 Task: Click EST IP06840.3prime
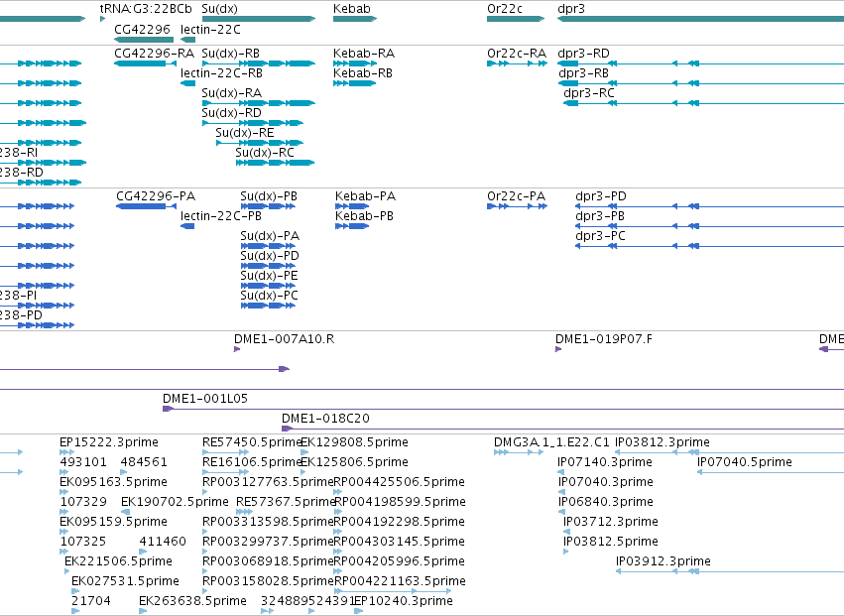click(606, 502)
